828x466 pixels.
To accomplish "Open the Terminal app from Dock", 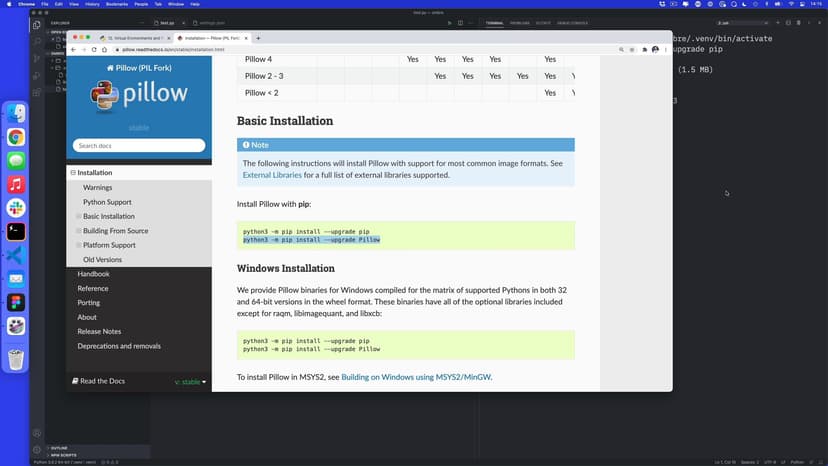I will 16,231.
